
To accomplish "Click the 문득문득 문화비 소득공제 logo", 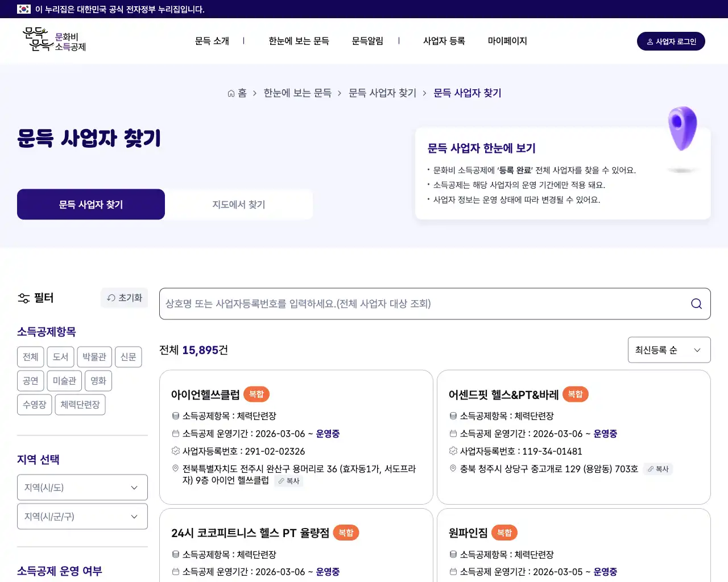I will coord(53,40).
